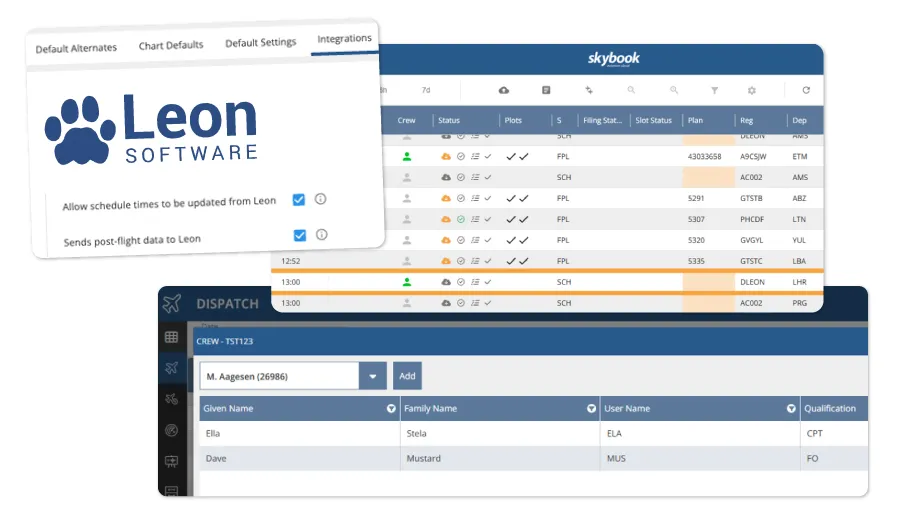Click the Slot Status column header
Screen dimensions: 900x518
point(653,121)
